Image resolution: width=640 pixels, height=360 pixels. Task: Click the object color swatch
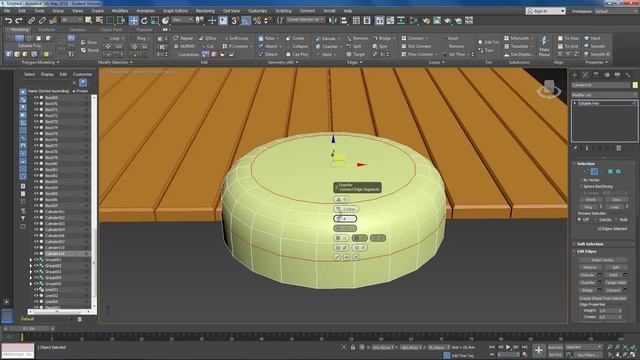(x=635, y=85)
